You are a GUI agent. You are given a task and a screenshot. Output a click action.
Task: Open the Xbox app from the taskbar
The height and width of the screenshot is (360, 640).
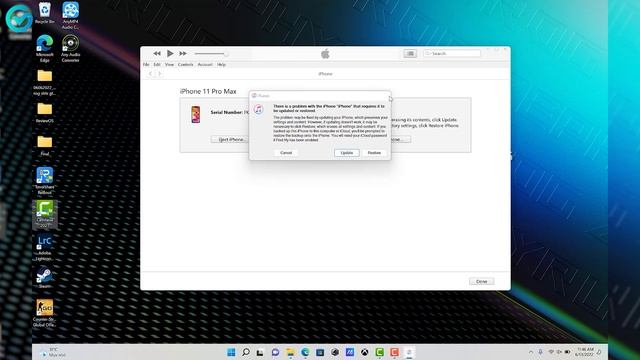pyautogui.click(x=364, y=352)
